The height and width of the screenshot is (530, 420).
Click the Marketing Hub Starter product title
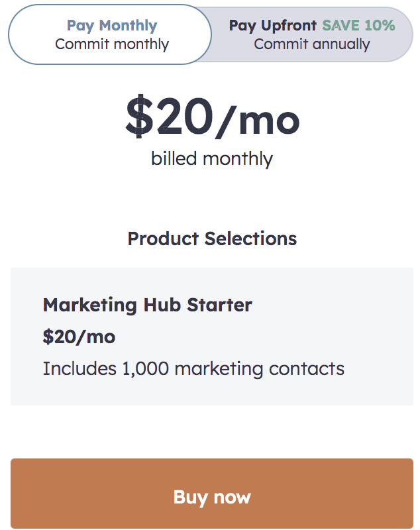point(147,305)
